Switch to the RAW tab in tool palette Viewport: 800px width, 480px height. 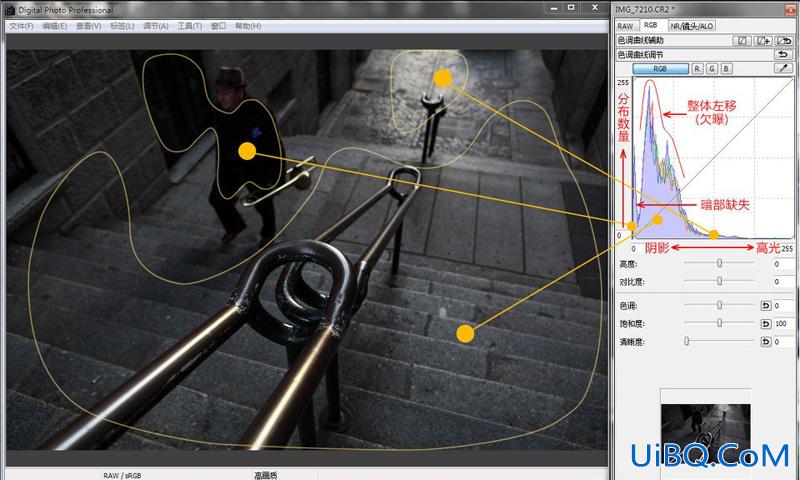tap(626, 26)
